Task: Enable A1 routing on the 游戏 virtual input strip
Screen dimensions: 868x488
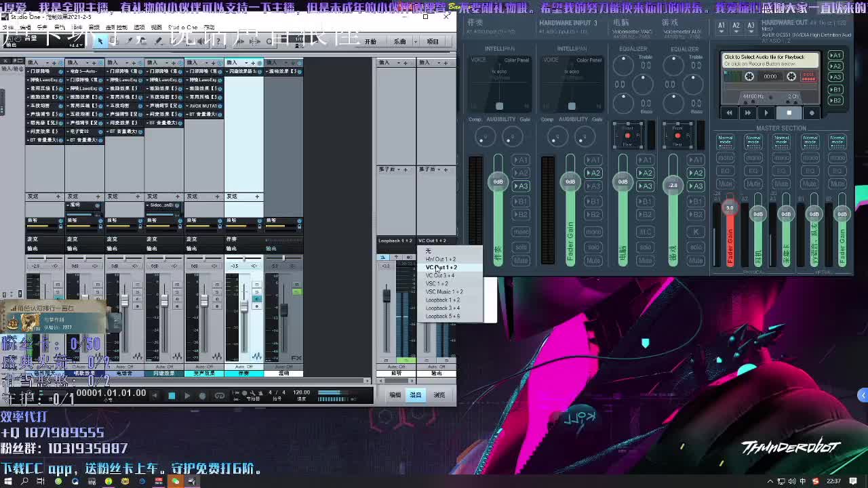Action: 696,160
